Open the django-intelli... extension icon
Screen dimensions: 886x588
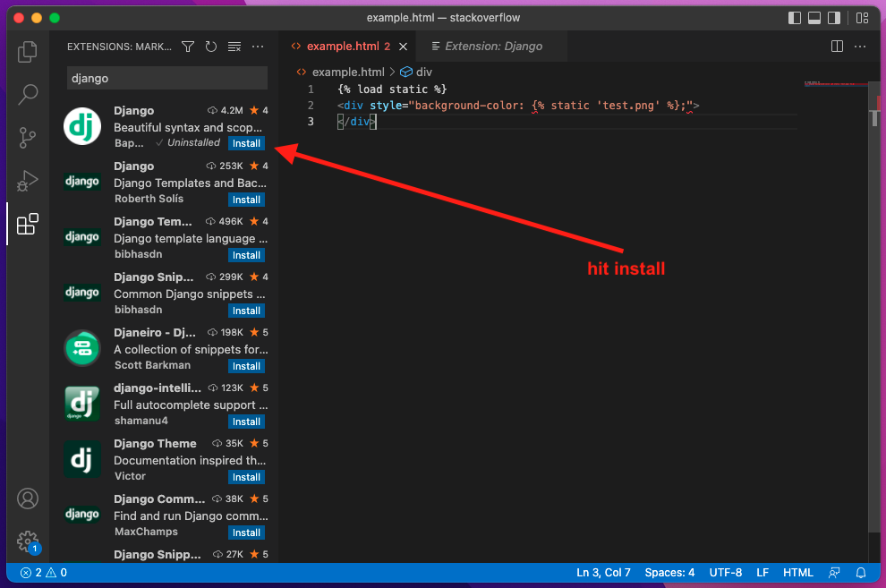coord(82,404)
